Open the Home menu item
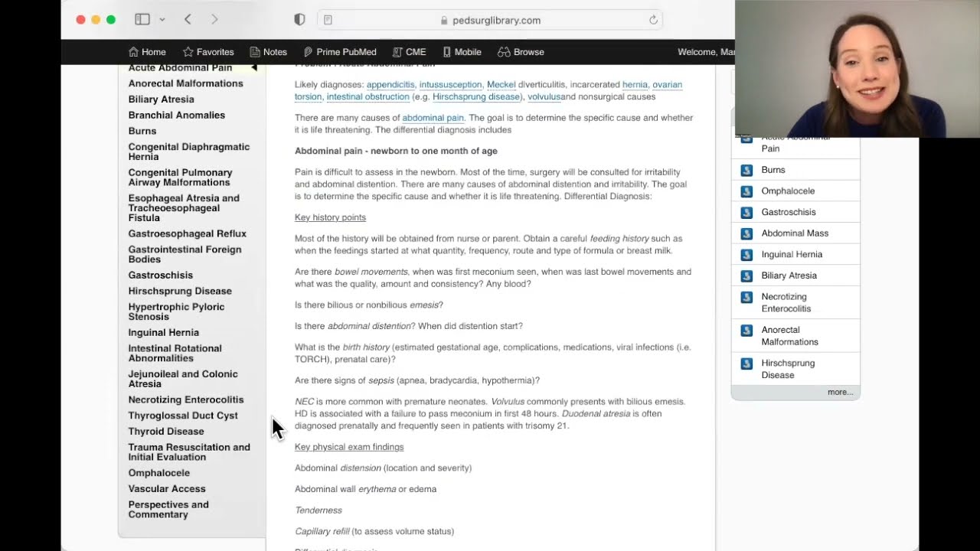This screenshot has width=980, height=551. pyautogui.click(x=147, y=52)
